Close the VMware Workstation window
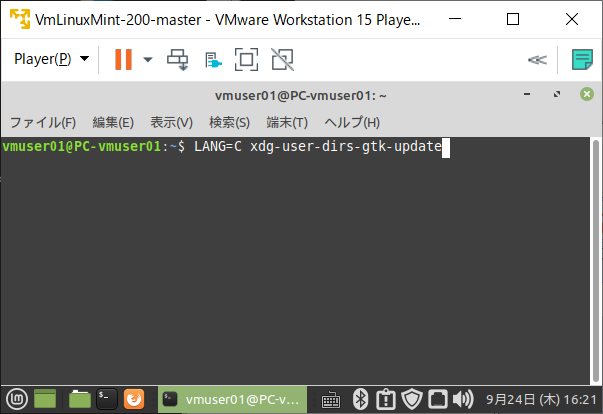Viewport: 603px width, 414px height. pyautogui.click(x=572, y=19)
